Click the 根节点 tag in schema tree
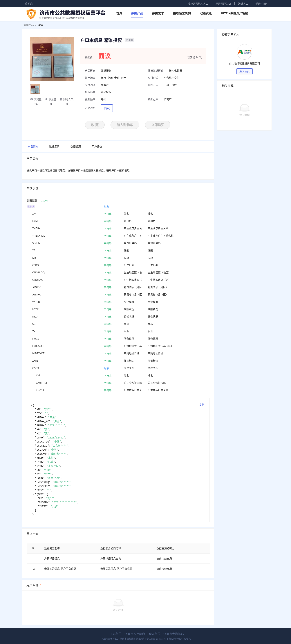Viewport: 291px width, 644px height. (x=31, y=206)
